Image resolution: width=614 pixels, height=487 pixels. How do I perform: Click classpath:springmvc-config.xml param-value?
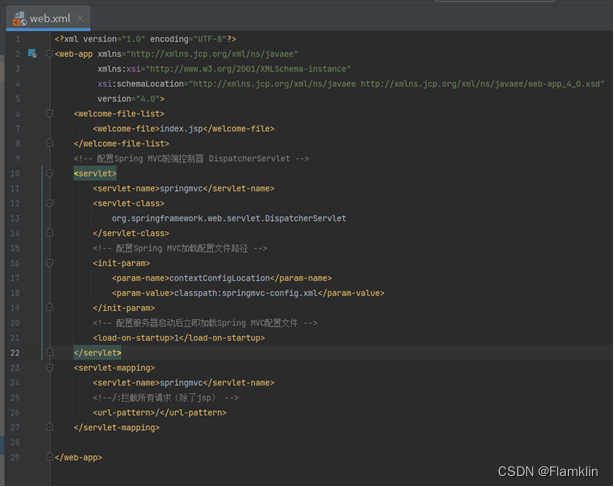point(246,293)
